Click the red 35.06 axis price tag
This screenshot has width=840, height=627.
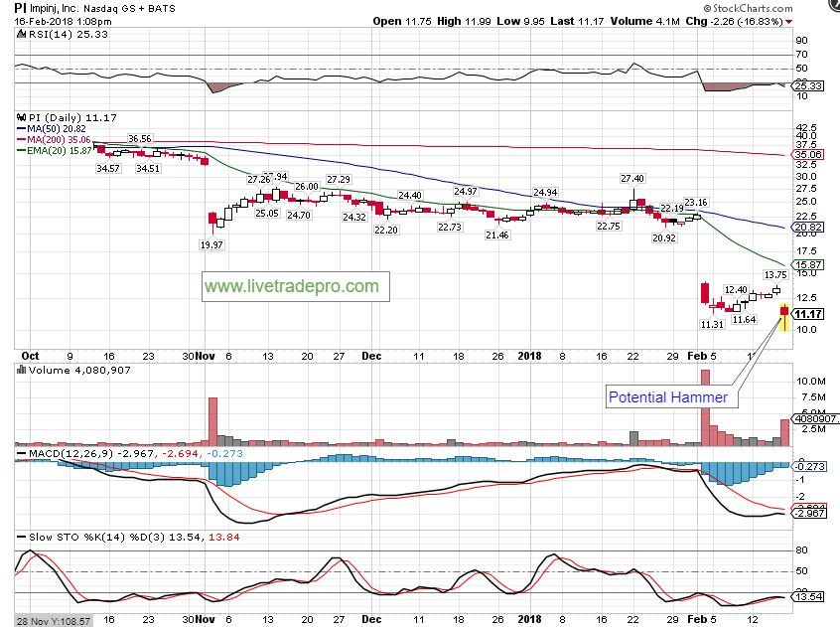click(x=810, y=155)
